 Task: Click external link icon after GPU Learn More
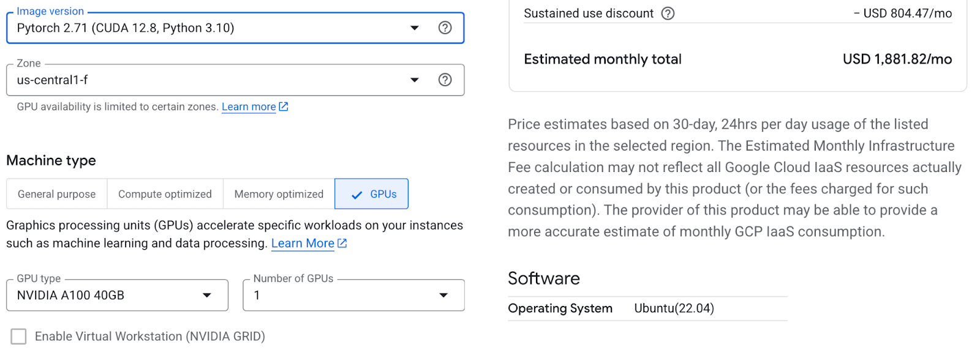pyautogui.click(x=342, y=243)
